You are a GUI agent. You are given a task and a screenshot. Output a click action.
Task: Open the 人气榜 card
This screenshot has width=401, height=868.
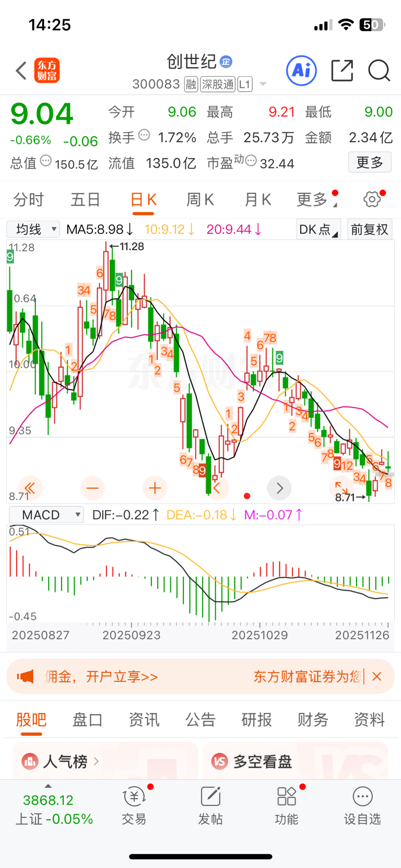pyautogui.click(x=105, y=761)
